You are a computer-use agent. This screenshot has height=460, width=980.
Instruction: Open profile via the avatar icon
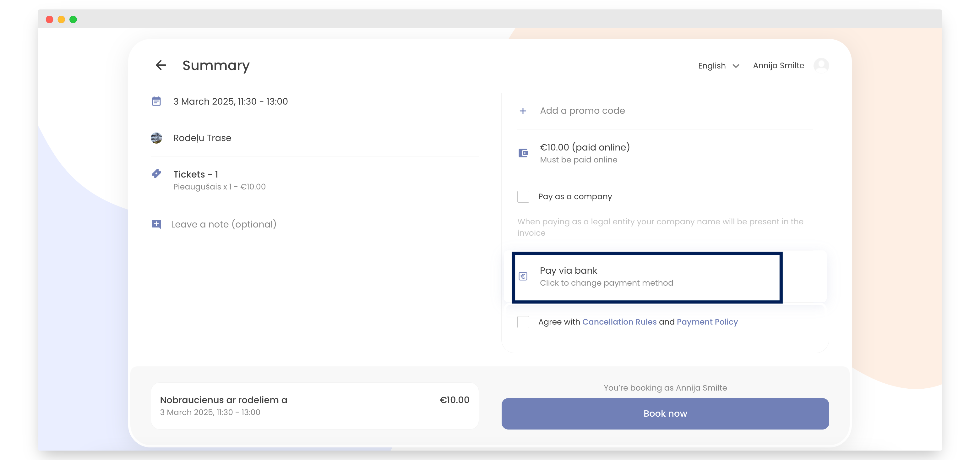pos(821,65)
